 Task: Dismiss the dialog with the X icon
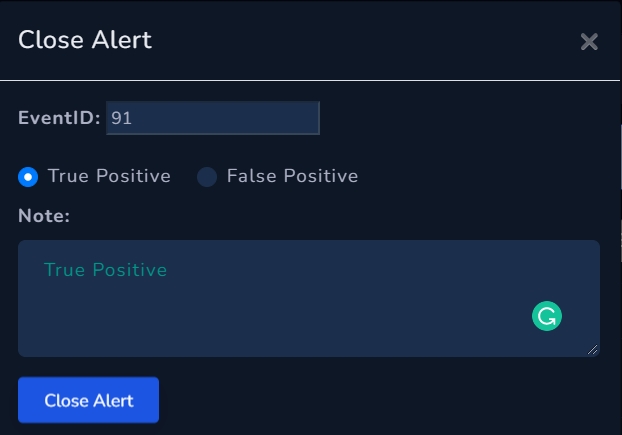589,42
